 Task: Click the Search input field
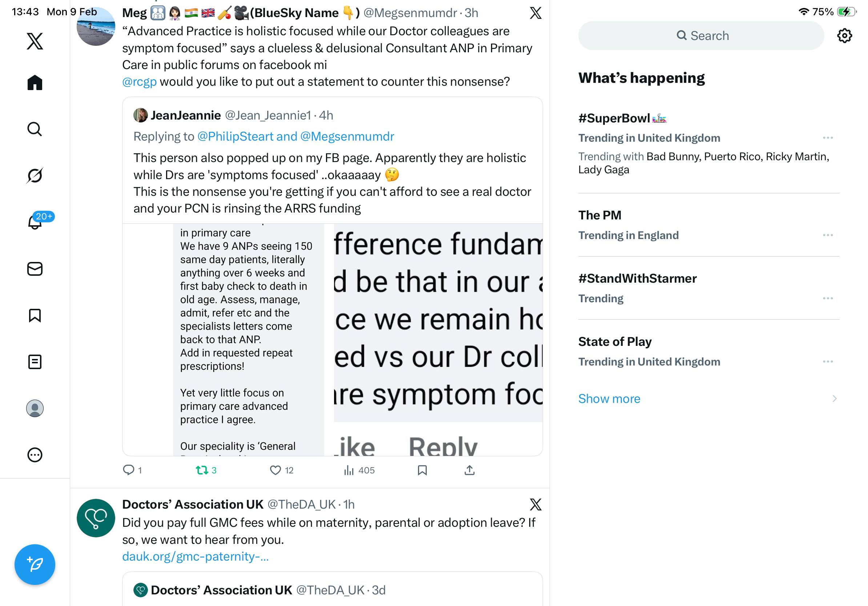coord(700,36)
